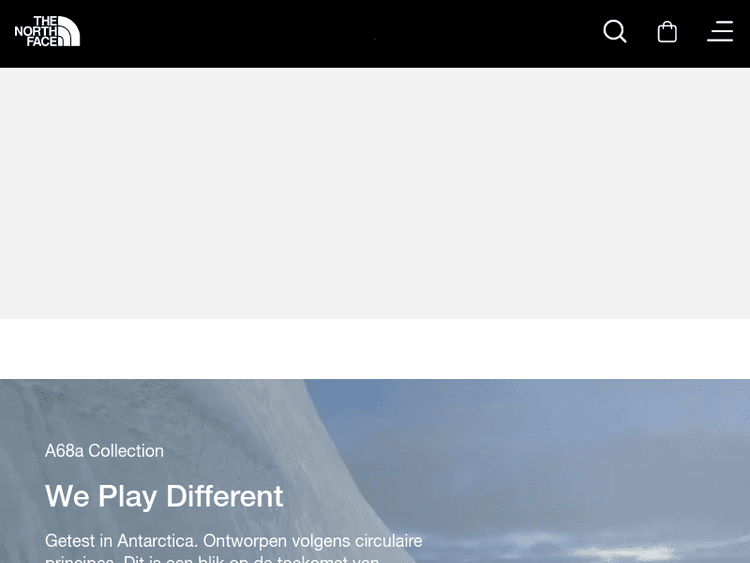Click the empty grey banner placeholder

(x=375, y=193)
